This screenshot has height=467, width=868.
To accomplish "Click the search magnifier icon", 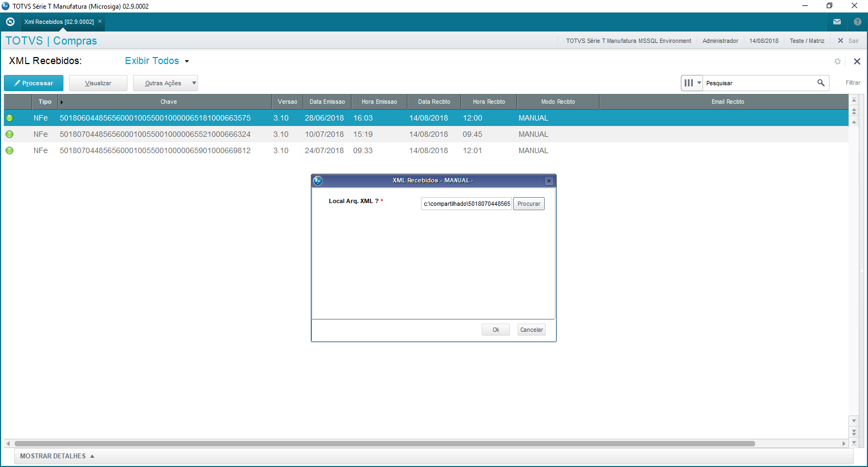I will point(821,83).
